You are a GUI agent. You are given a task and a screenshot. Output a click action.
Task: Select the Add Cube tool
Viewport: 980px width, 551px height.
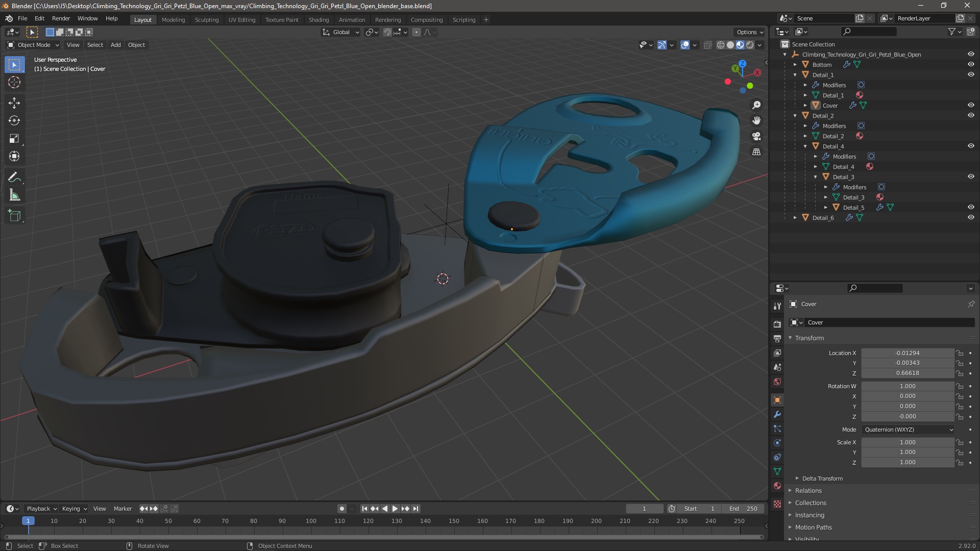click(14, 216)
